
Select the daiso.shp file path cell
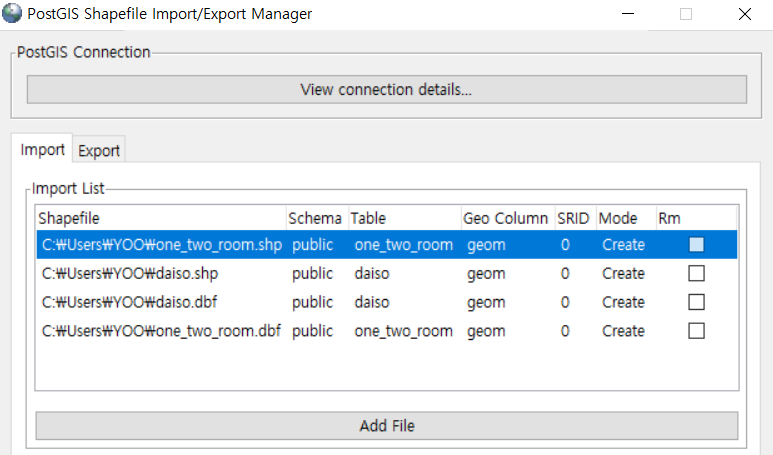[130, 273]
